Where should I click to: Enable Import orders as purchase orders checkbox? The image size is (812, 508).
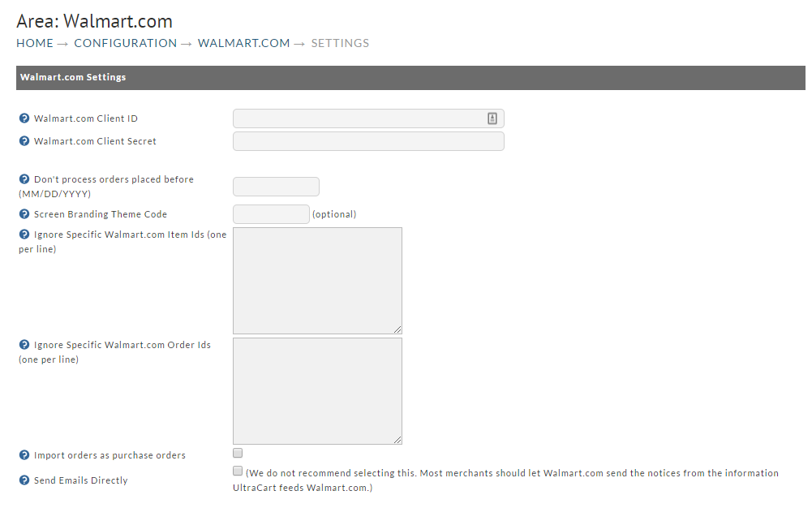click(x=238, y=453)
